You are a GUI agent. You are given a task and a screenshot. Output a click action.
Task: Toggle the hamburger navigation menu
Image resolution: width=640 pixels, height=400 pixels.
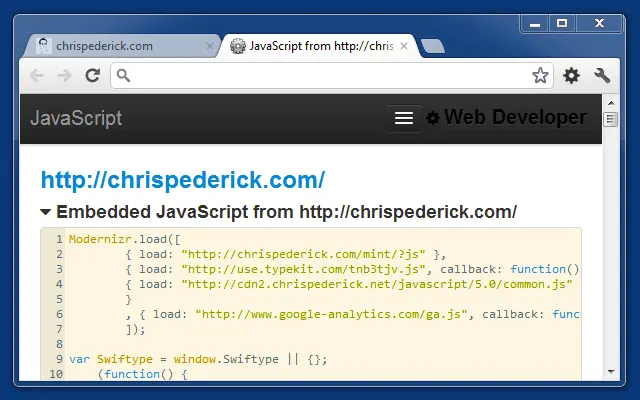point(404,118)
